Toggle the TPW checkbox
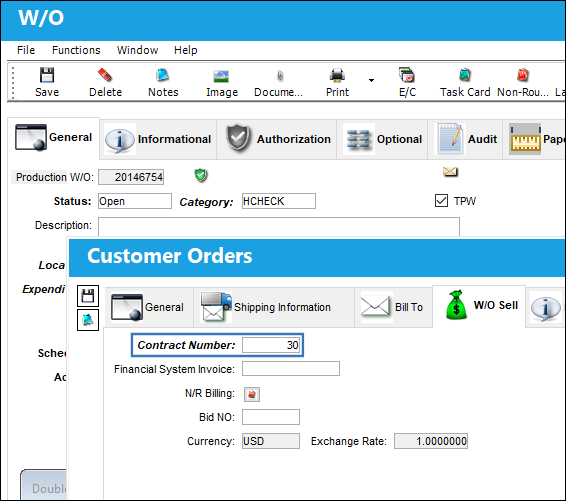Viewport: 566px width, 501px height. coord(441,201)
